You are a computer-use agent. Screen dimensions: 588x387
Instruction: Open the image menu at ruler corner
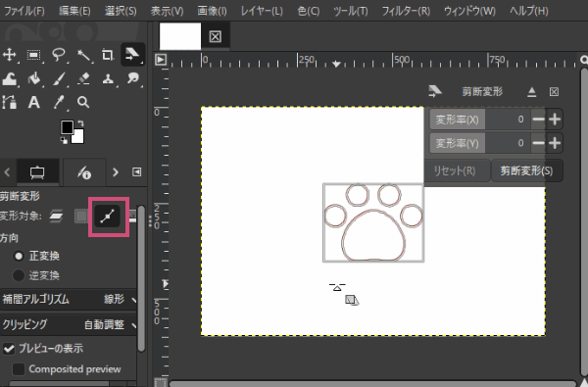[161, 60]
